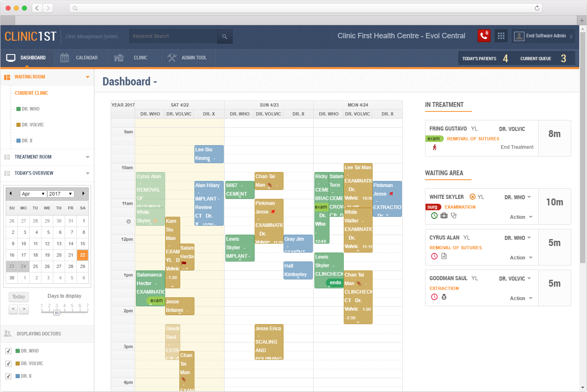Click End Treatment for Fring Gustavo

click(517, 147)
